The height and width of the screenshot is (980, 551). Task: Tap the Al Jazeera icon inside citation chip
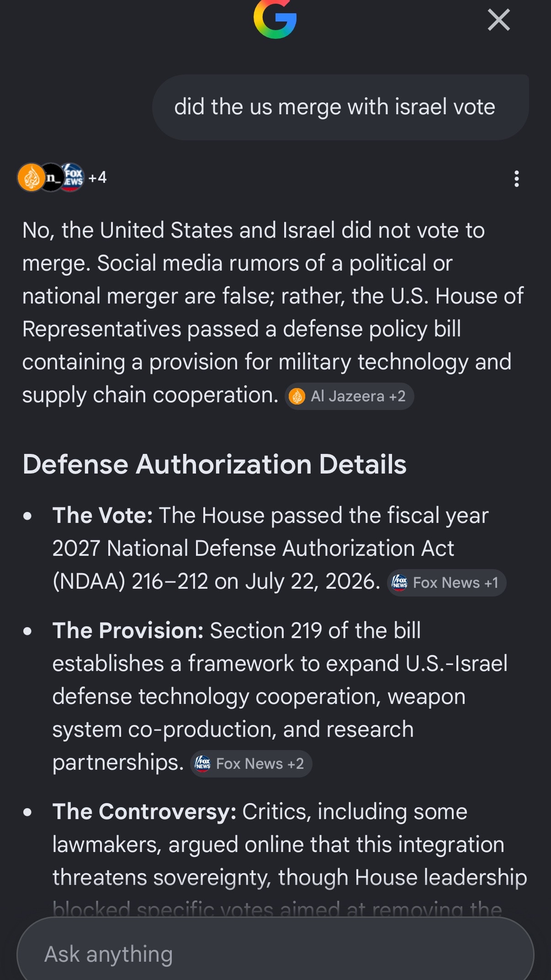297,396
